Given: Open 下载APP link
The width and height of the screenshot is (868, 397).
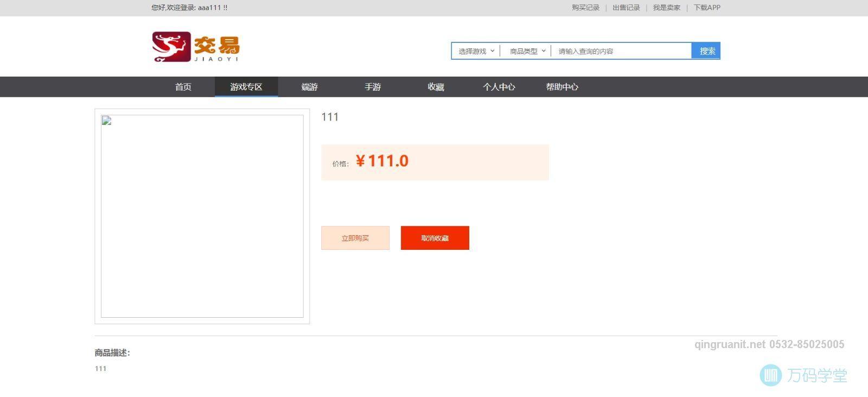Looking at the screenshot, I should point(707,8).
